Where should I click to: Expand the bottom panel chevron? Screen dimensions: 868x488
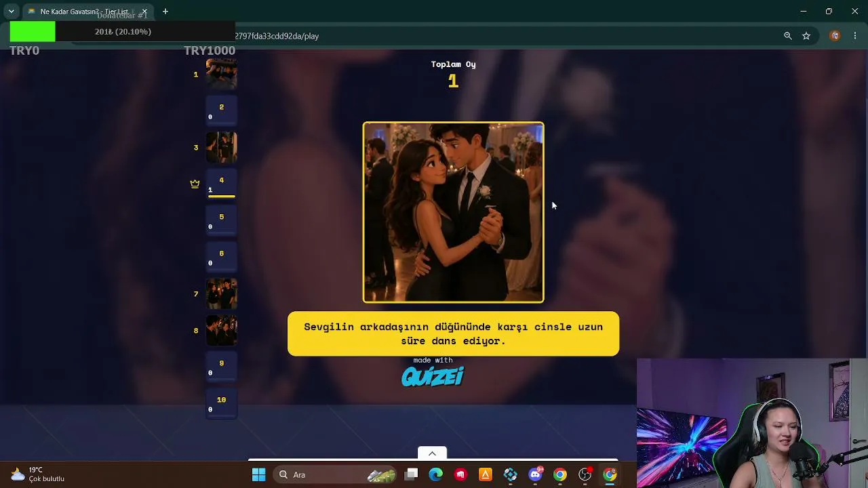click(x=432, y=453)
